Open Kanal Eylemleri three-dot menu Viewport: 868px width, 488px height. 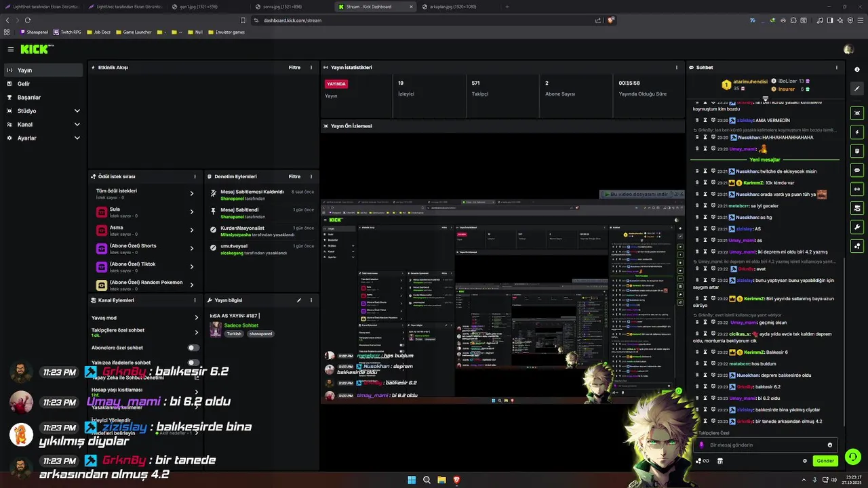[195, 300]
